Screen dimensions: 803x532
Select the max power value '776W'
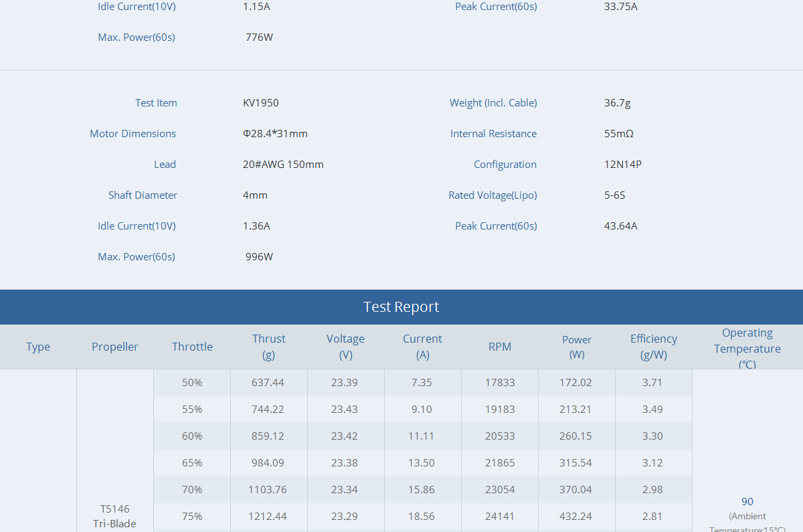[260, 37]
